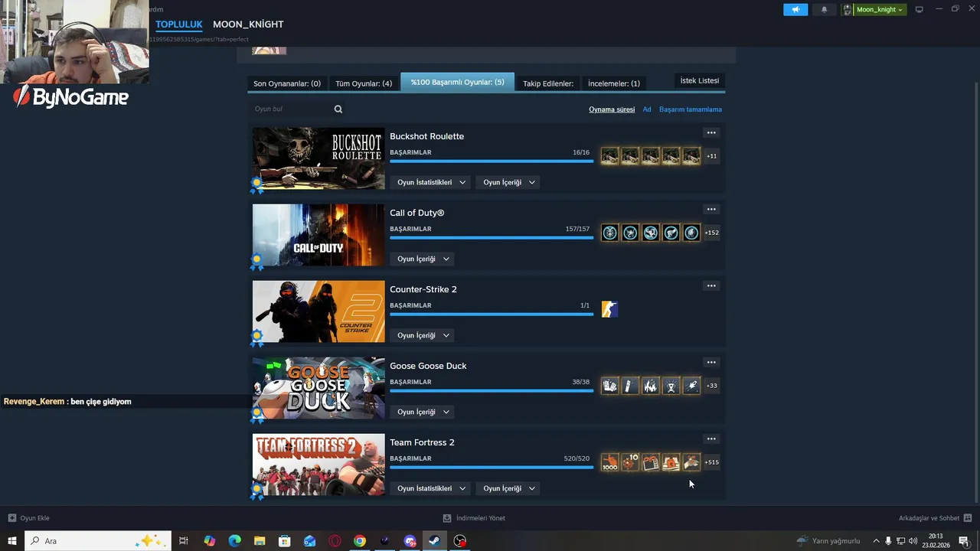Select the Goose Goose Duck rocket achievement icon
980x551 pixels.
click(691, 386)
